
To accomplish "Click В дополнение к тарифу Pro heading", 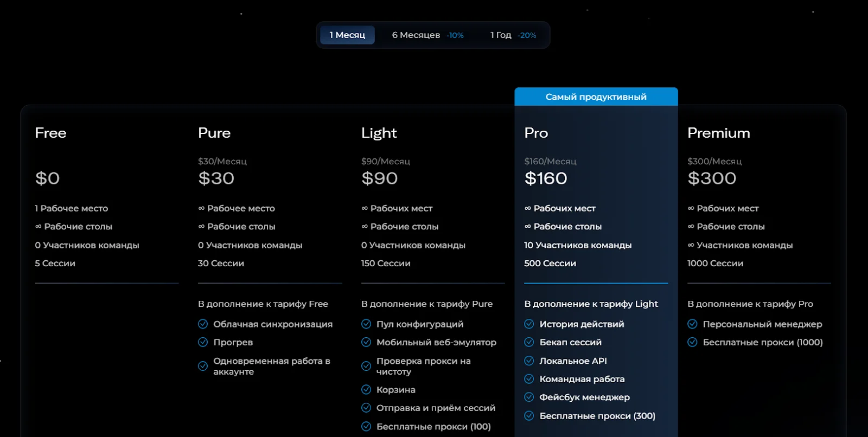I will (x=750, y=304).
